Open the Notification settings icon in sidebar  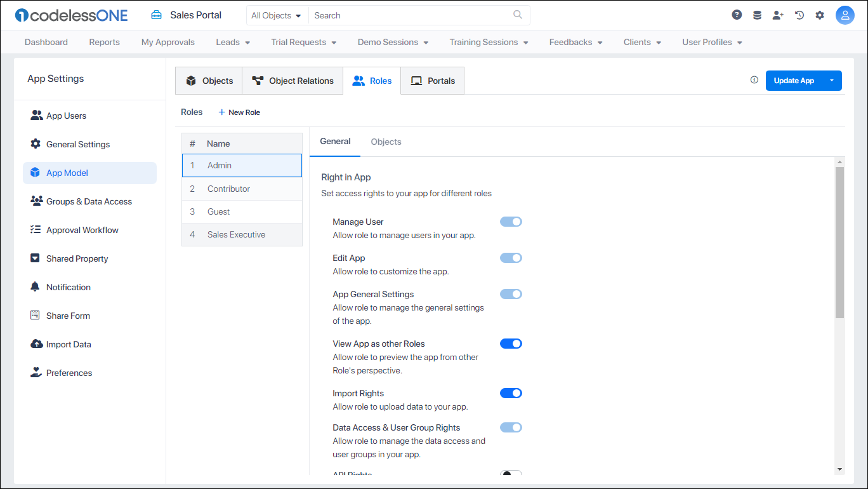pos(35,287)
